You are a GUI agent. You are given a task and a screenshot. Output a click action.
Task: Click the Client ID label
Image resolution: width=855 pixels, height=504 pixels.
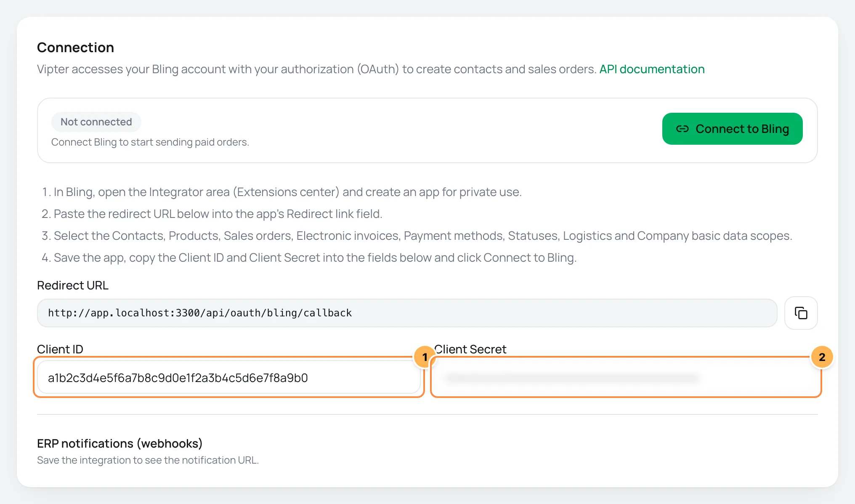click(x=60, y=349)
